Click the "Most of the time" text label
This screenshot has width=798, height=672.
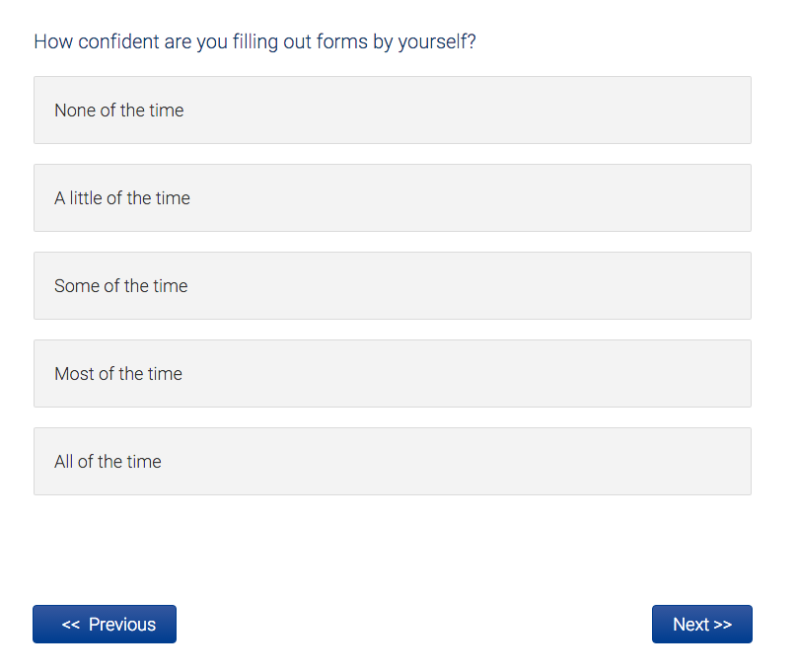[x=118, y=374]
